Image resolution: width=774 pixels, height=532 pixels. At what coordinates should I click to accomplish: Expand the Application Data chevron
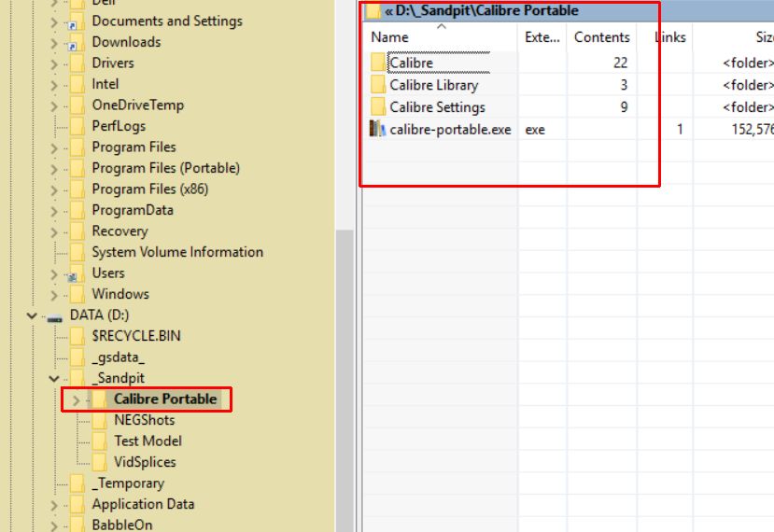click(54, 505)
